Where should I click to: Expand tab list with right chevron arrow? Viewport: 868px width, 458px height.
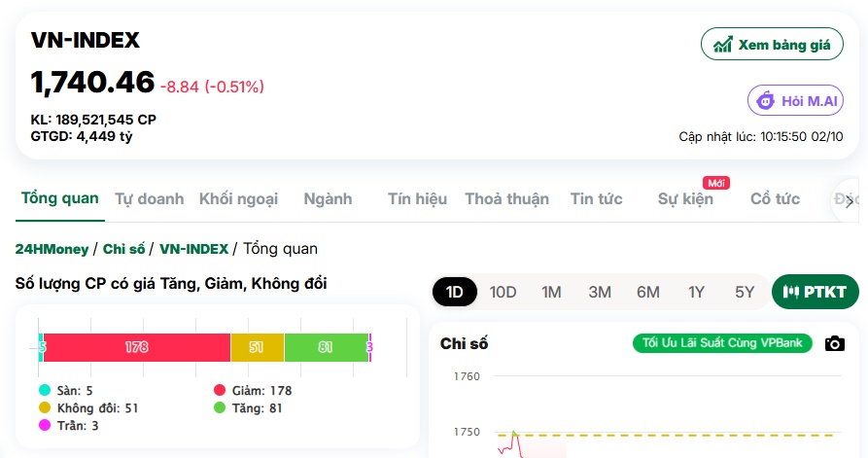click(x=850, y=200)
